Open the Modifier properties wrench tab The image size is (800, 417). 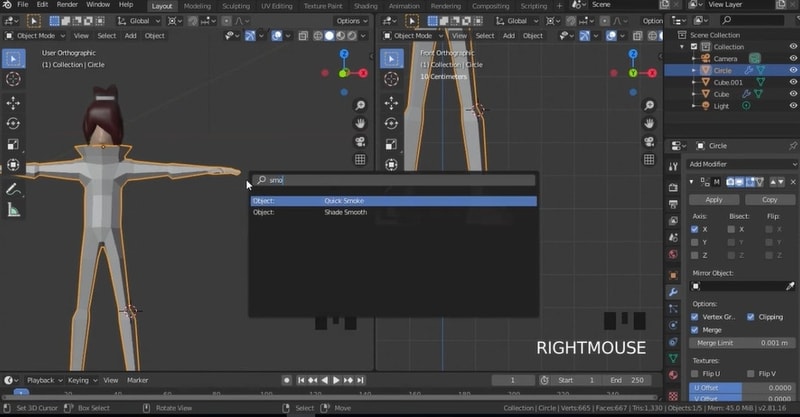673,292
